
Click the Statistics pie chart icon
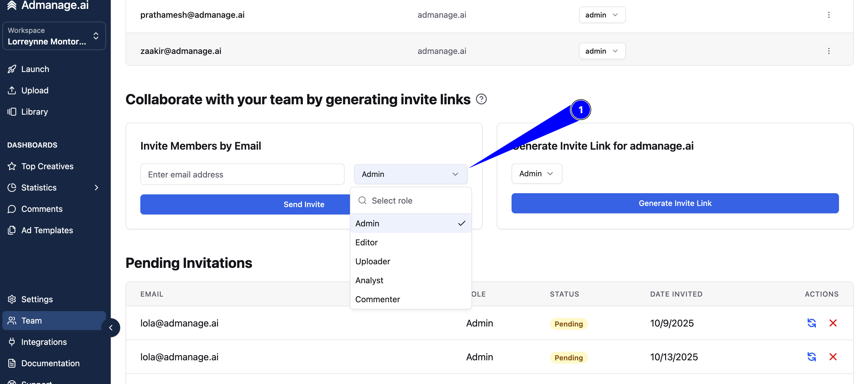tap(12, 188)
